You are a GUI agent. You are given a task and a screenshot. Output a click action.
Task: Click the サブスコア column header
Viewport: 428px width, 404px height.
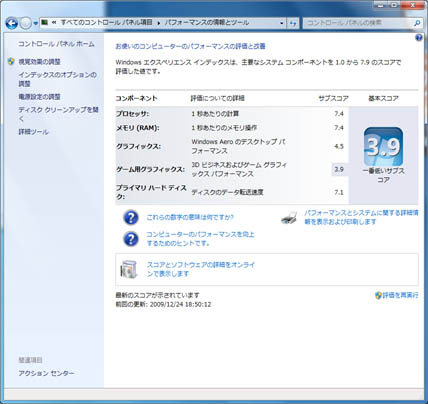tap(333, 98)
